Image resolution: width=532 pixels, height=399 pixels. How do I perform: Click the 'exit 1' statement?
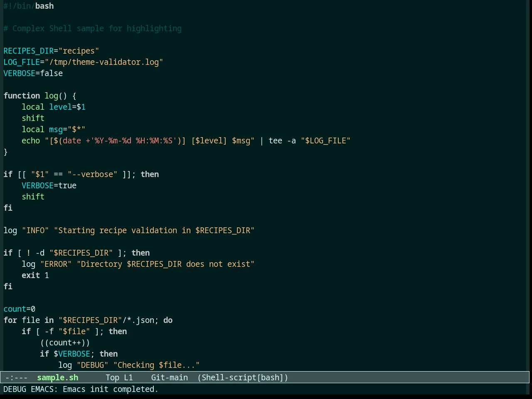[35, 275]
